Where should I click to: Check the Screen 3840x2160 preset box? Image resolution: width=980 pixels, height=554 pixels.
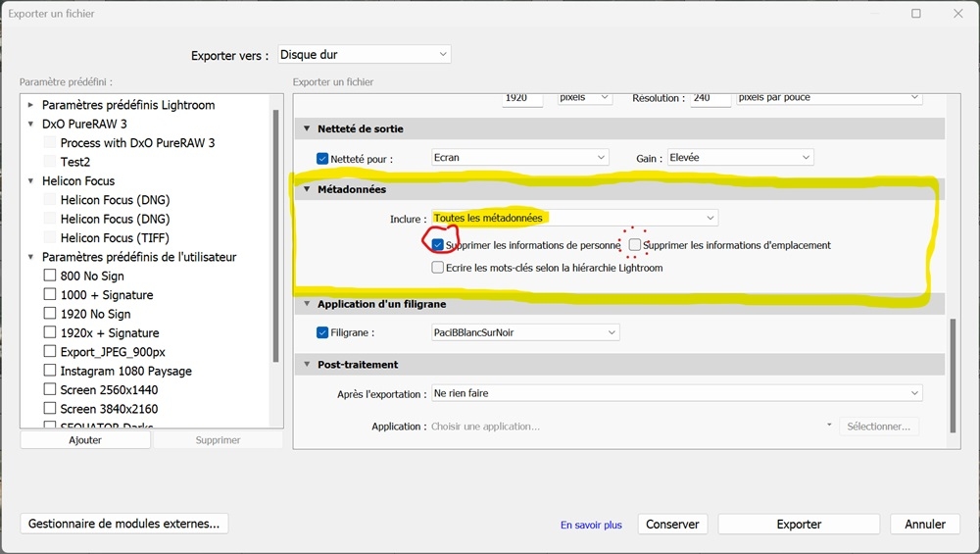coord(50,408)
